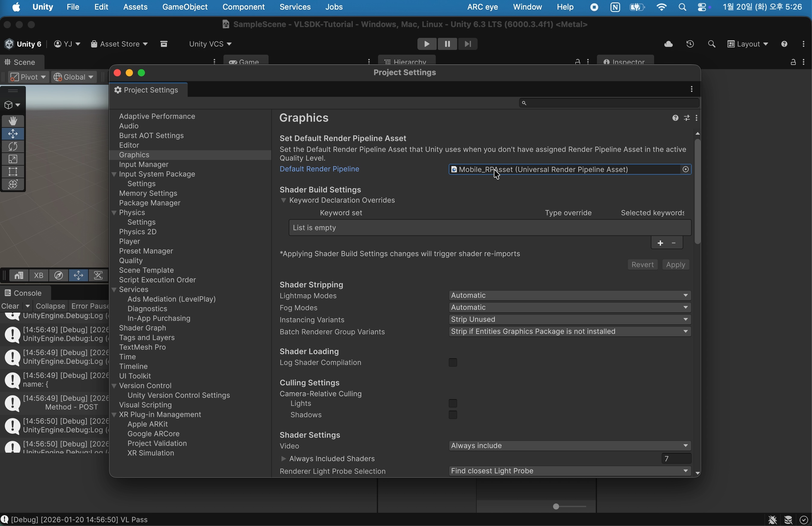
Task: Expand Always Included Shaders list
Action: click(x=283, y=459)
